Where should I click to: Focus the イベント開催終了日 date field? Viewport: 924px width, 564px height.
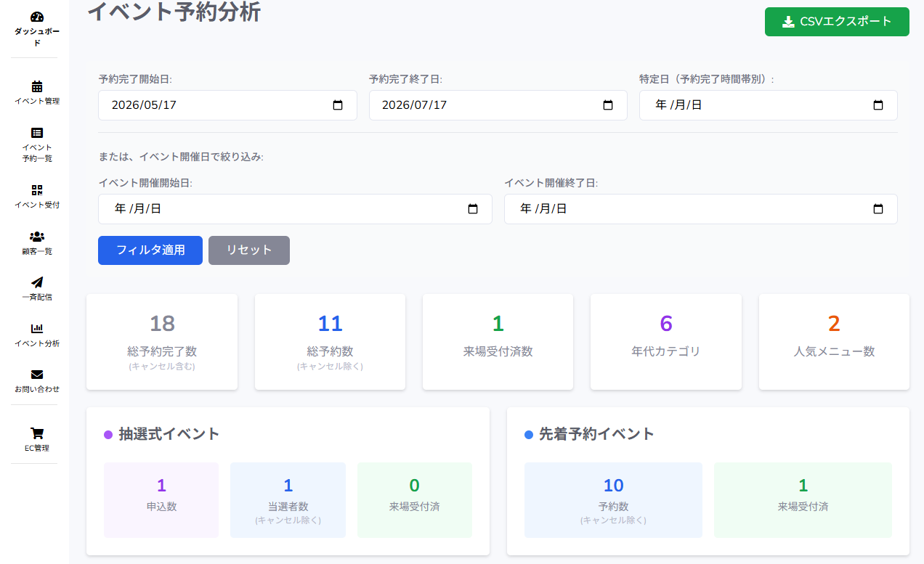click(700, 209)
